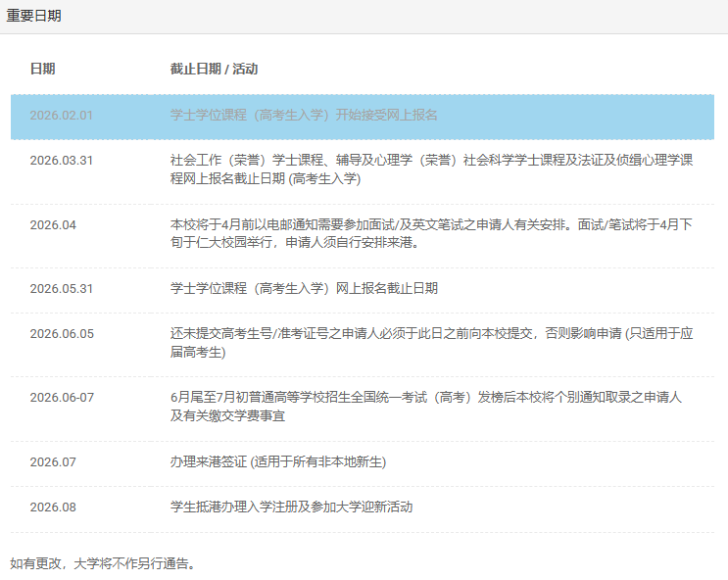Click the 高考发榜后通知录取 description
The width and height of the screenshot is (728, 580).
tap(426, 407)
